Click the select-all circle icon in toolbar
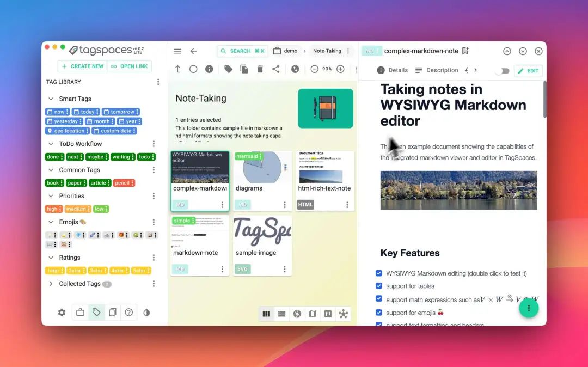Viewport: 588px width, 367px height. tap(193, 69)
